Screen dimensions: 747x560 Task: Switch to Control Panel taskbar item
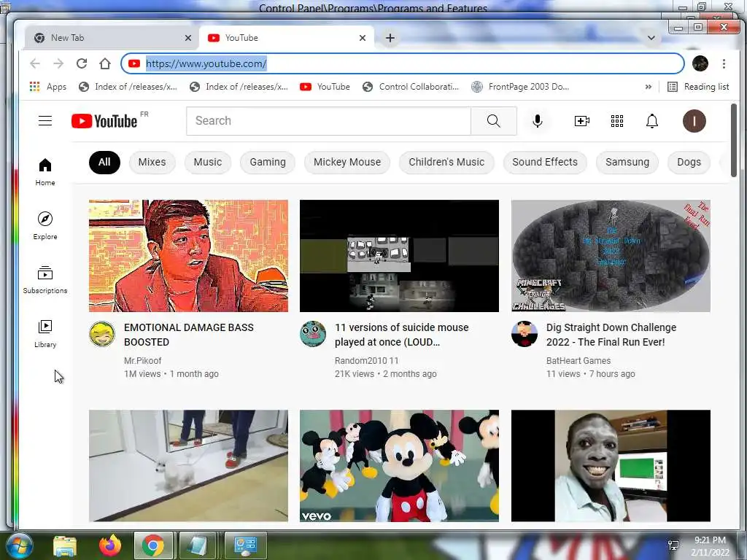(x=246, y=545)
